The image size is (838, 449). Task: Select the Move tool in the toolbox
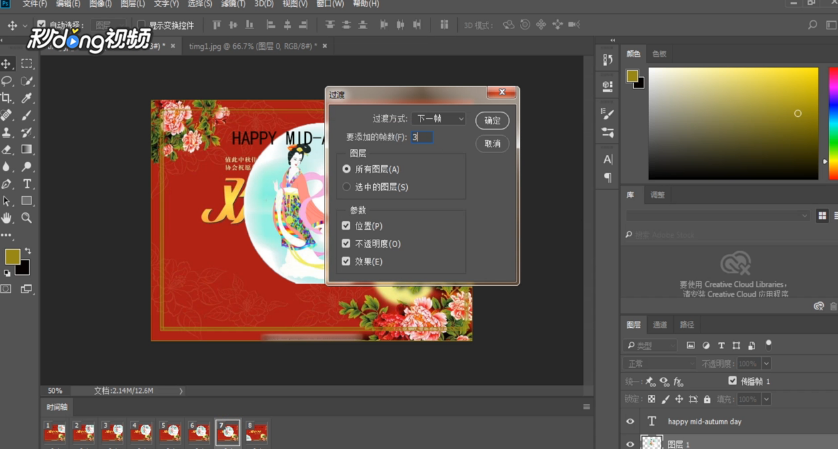[x=6, y=64]
